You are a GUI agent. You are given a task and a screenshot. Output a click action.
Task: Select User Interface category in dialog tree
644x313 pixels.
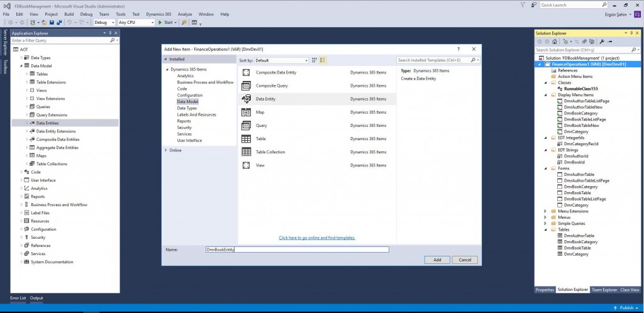click(x=189, y=141)
